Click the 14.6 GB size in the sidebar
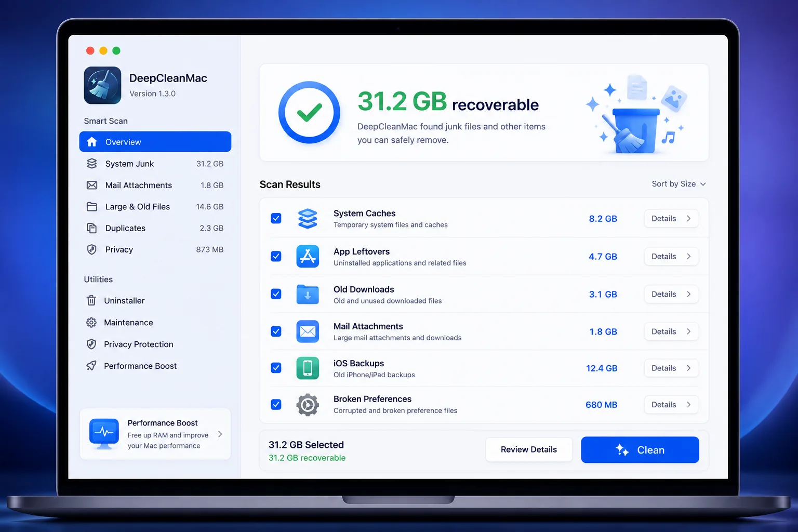Viewport: 798px width, 532px height. tap(210, 207)
